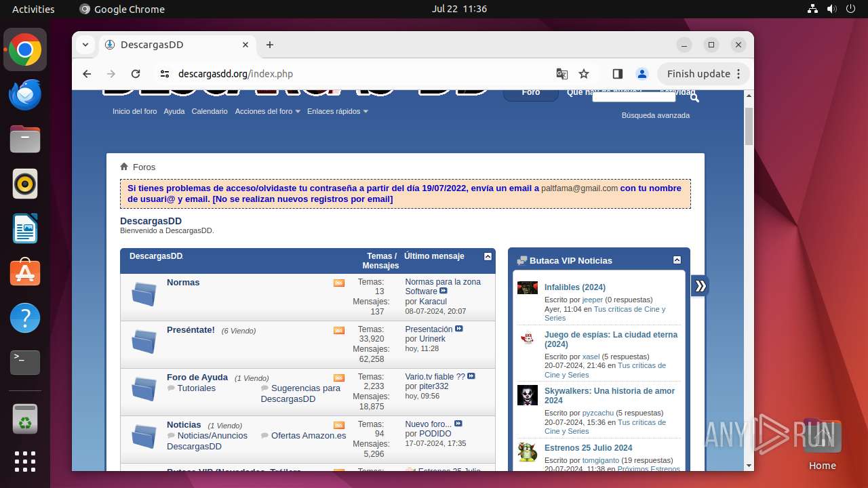Viewport: 868px width, 488px height.
Task: Open Files manager in the dock
Action: (x=25, y=139)
